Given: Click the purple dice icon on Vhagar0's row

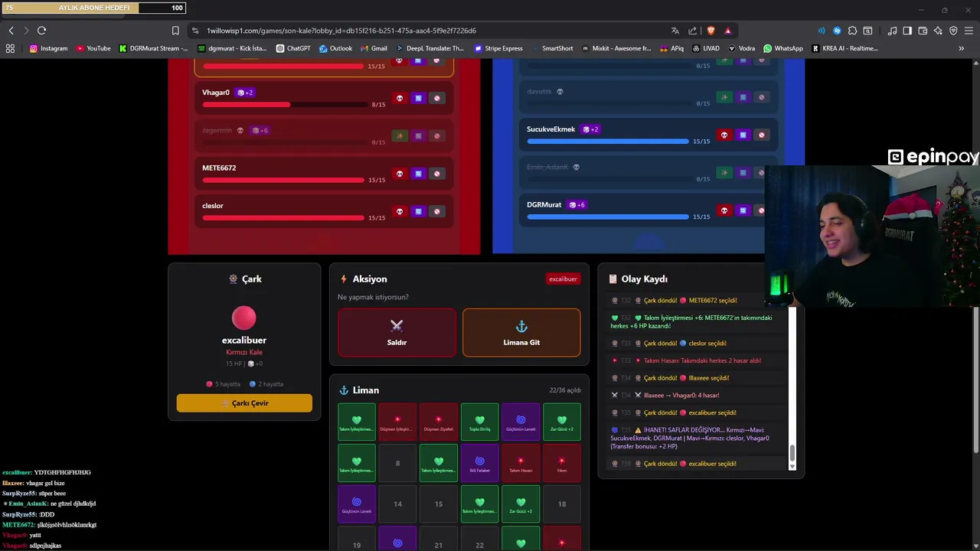Looking at the screenshot, I should [418, 98].
